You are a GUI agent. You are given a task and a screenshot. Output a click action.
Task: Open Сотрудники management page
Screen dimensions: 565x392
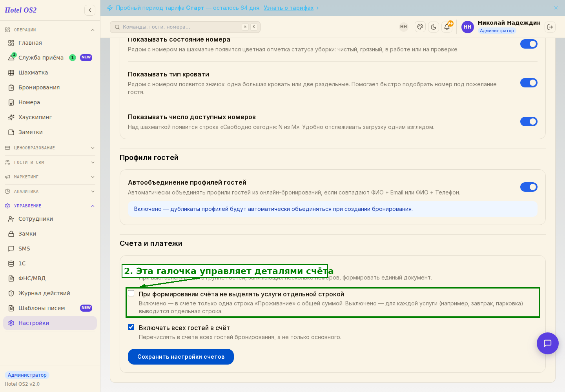(50, 219)
